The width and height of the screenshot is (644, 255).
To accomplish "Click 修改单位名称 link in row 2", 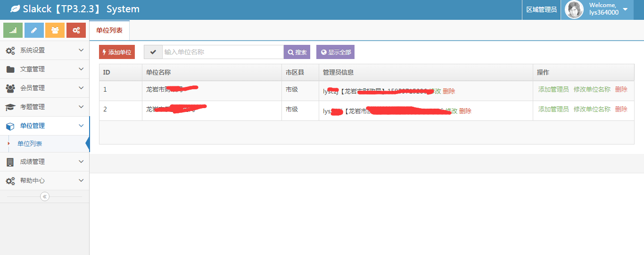I will coord(592,109).
